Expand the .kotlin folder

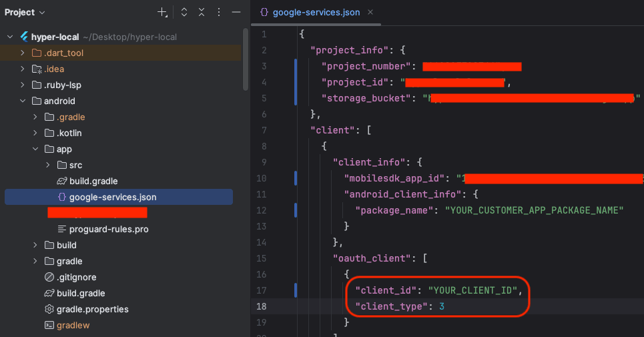pyautogui.click(x=35, y=133)
